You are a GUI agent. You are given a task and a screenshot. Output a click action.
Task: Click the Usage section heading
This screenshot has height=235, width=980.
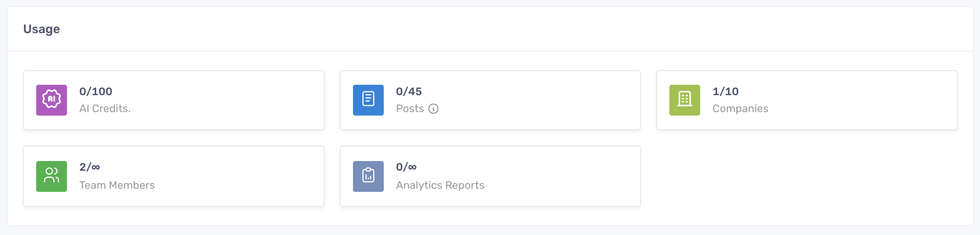42,29
